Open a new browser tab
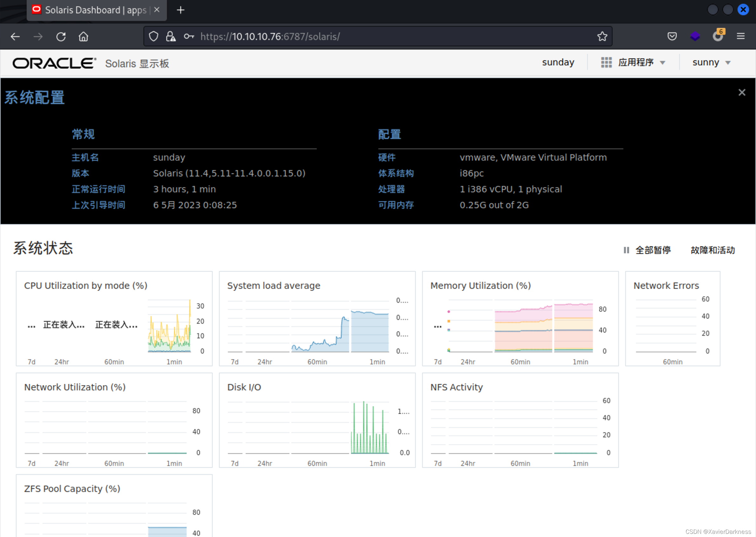Image resolution: width=756 pixels, height=537 pixels. click(181, 10)
